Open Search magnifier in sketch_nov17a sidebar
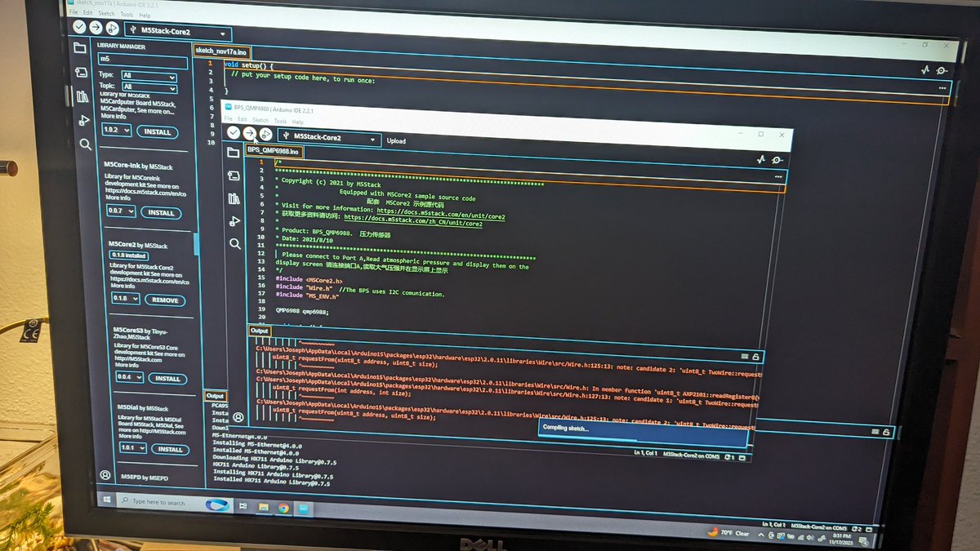Image resolution: width=980 pixels, height=551 pixels. (85, 144)
